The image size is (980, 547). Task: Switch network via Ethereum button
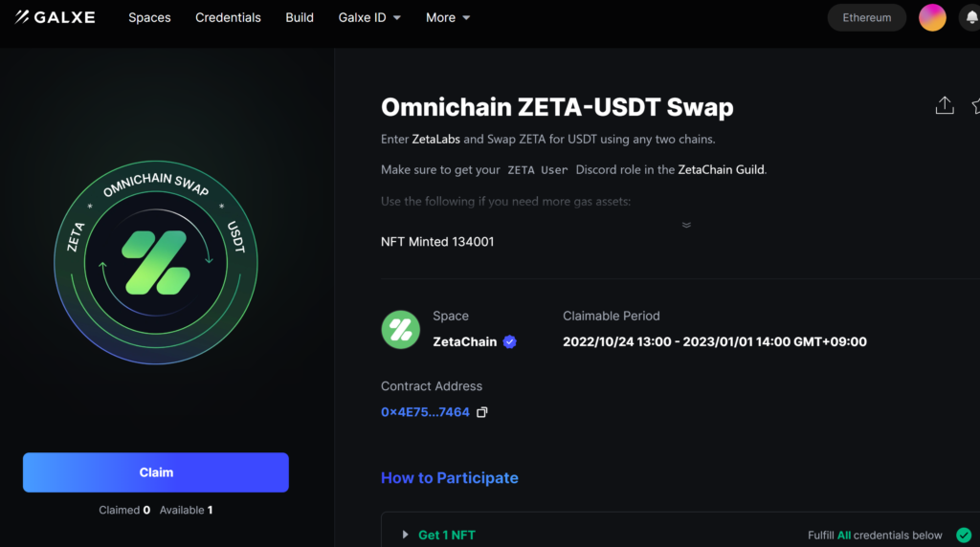tap(866, 17)
